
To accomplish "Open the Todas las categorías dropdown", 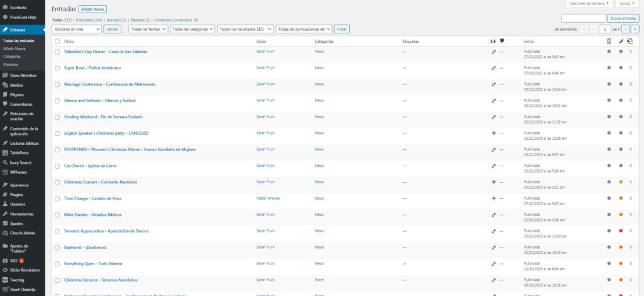I will (192, 29).
